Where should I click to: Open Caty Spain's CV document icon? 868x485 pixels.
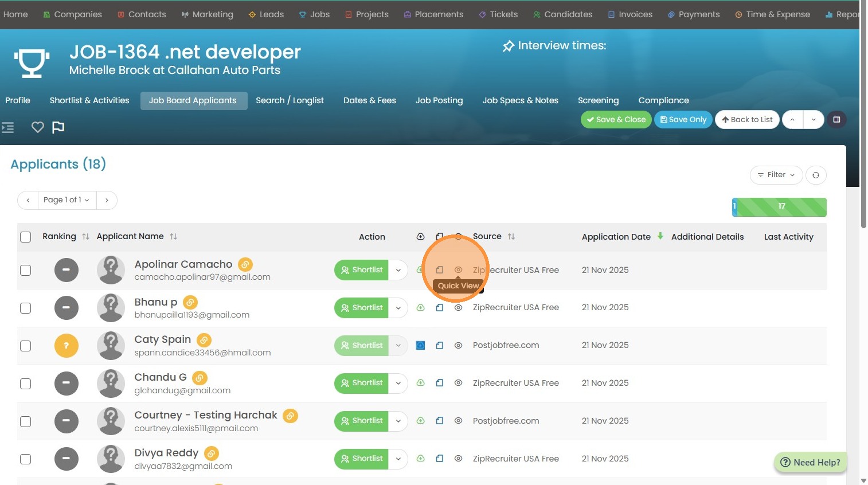[439, 345]
